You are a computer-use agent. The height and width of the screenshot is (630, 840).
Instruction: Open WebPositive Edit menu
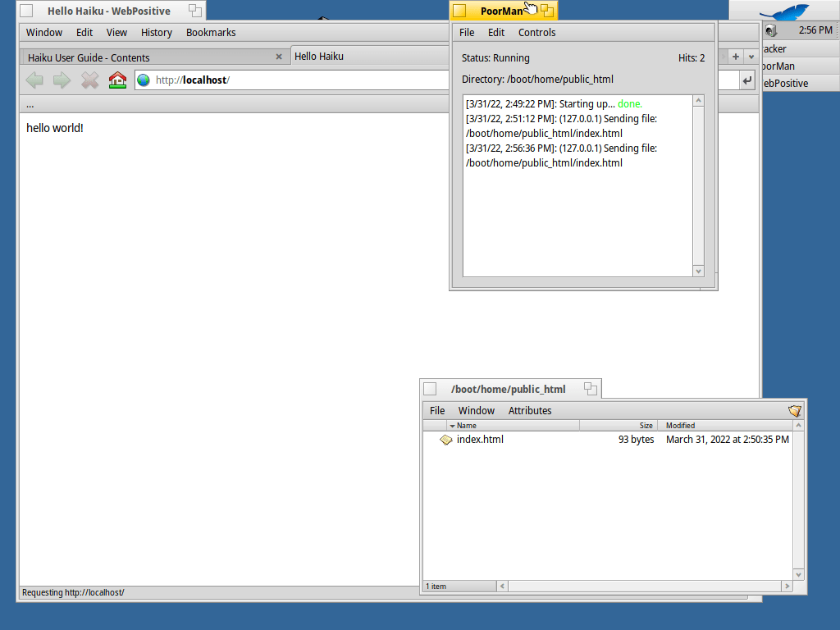[x=84, y=32]
